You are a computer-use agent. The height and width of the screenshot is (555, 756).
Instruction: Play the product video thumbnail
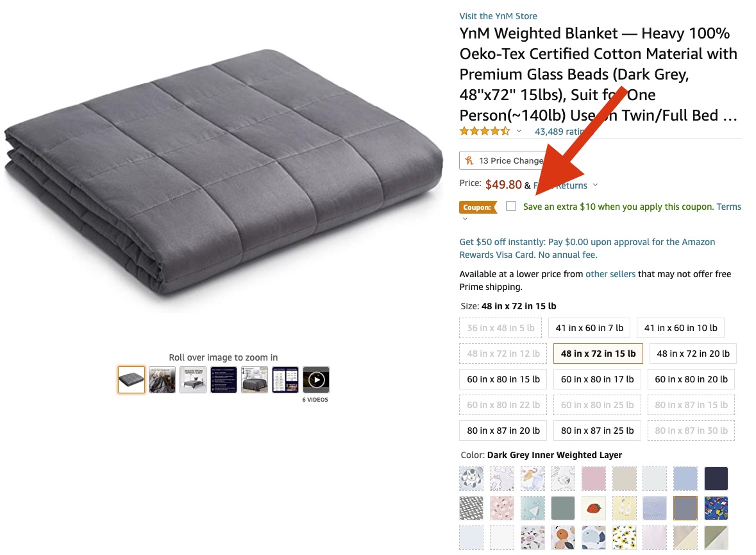[x=316, y=380]
